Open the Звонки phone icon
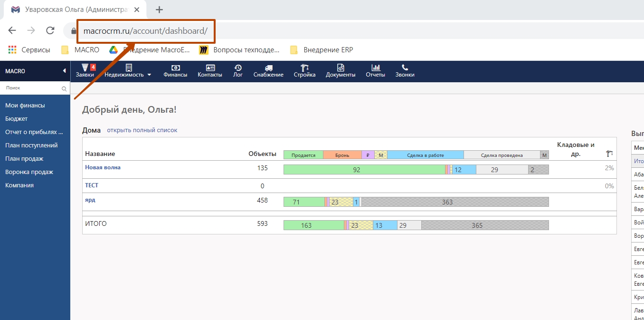This screenshot has width=644, height=320. [x=405, y=68]
